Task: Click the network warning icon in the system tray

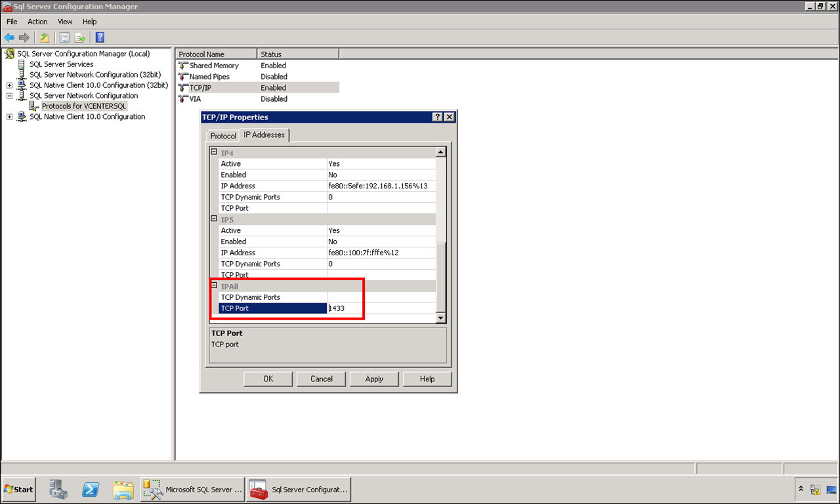Action: [816, 489]
